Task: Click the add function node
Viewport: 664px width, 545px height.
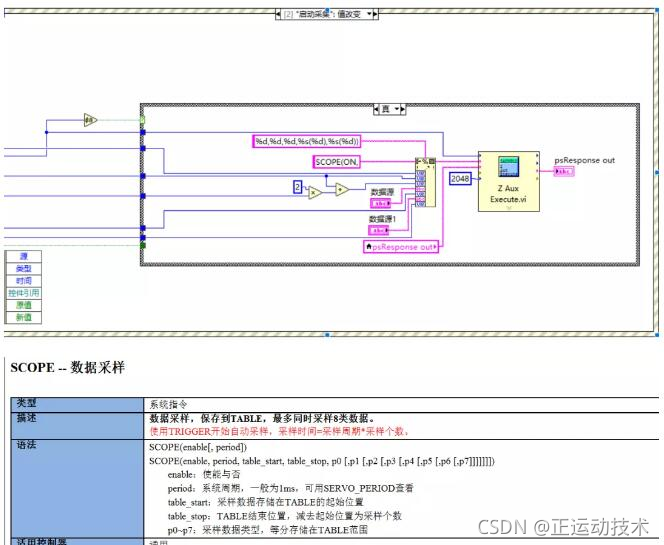Action: click(342, 190)
